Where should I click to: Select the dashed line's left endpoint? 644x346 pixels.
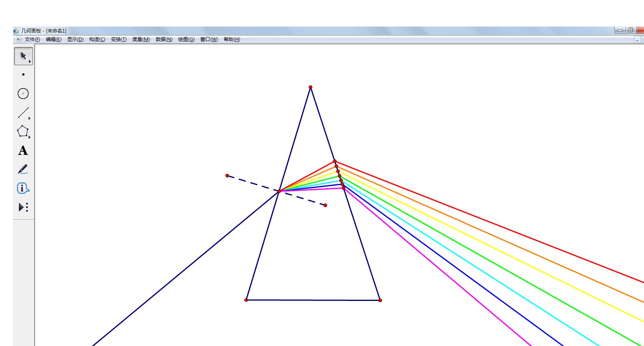(x=227, y=176)
